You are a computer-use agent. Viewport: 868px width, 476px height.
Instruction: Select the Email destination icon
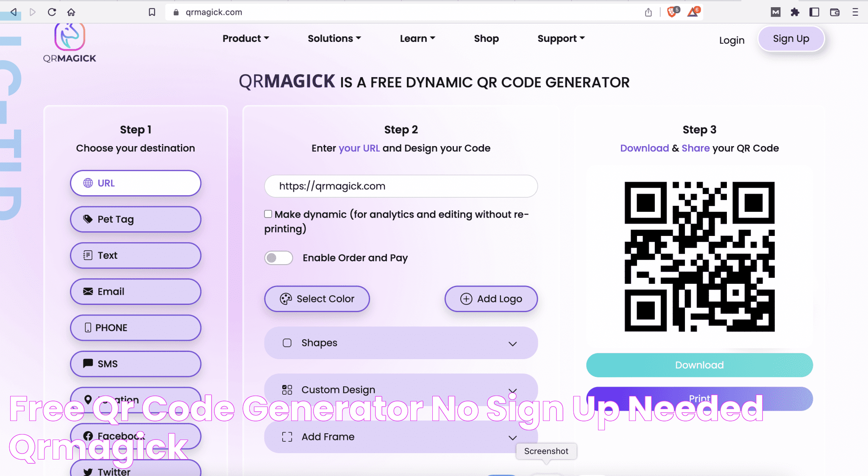(87, 291)
